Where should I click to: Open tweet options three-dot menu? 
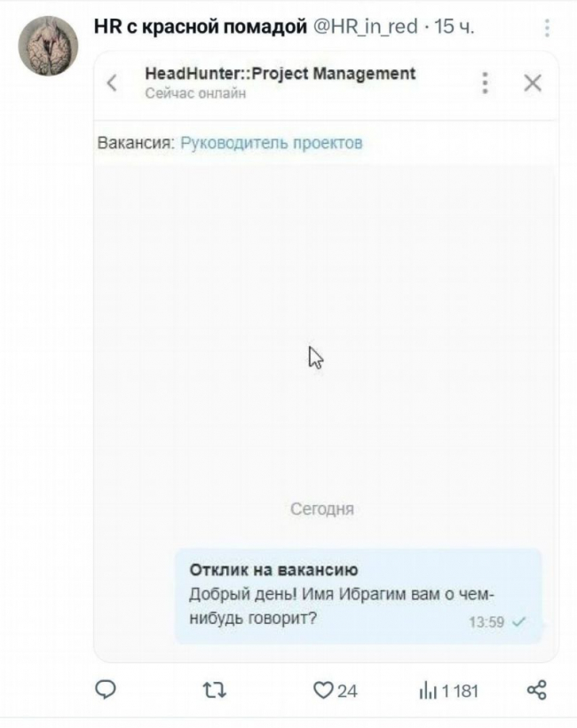[x=548, y=28]
